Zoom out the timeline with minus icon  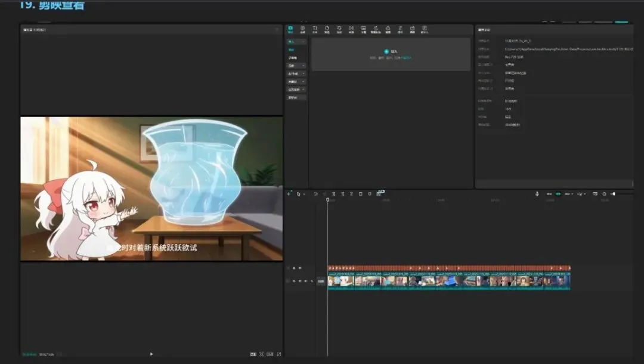(604, 194)
